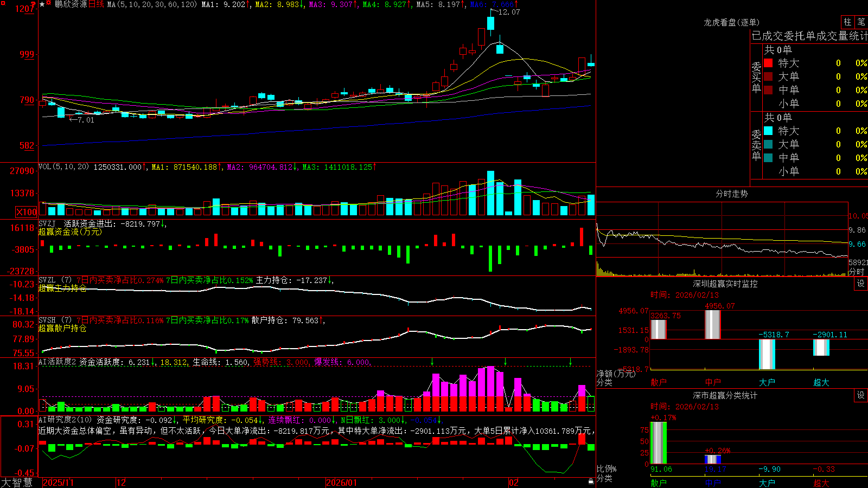Click the 深市超赢分类统计 panel title
This screenshot has width=868, height=488.
tap(725, 395)
